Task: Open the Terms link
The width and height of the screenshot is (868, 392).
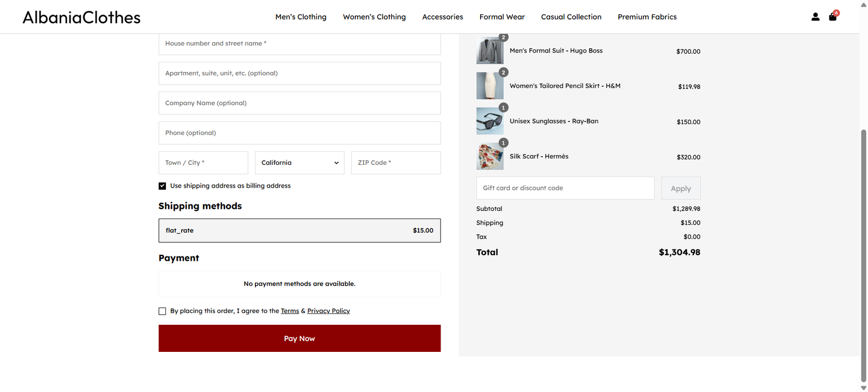Action: (290, 311)
